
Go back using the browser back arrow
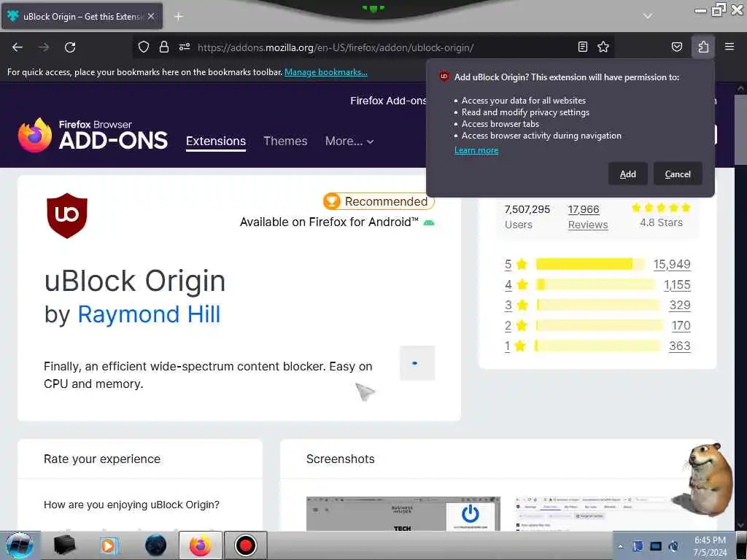tap(18, 47)
